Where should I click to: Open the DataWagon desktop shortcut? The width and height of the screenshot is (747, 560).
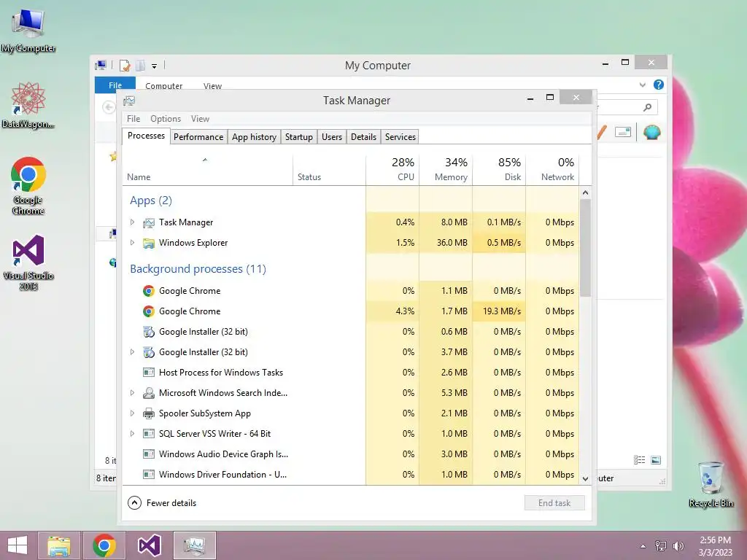[x=28, y=105]
